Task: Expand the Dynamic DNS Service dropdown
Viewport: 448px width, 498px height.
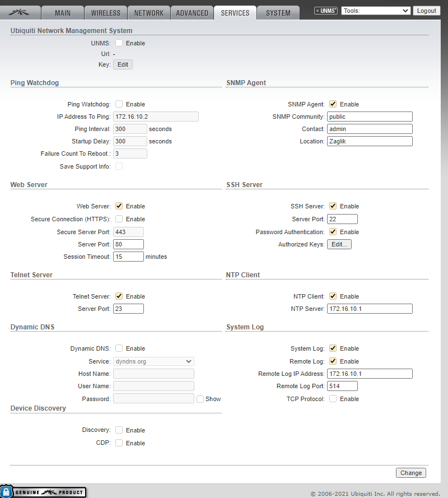Action: (x=153, y=361)
